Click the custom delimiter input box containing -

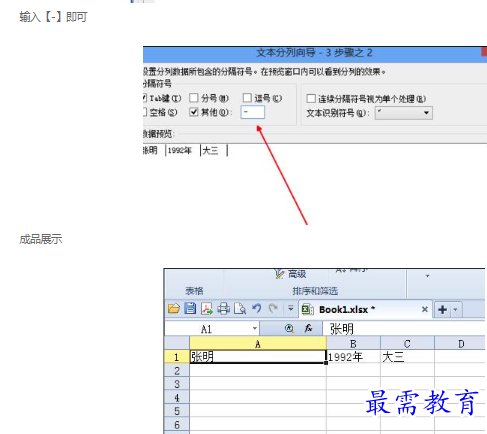click(x=253, y=112)
